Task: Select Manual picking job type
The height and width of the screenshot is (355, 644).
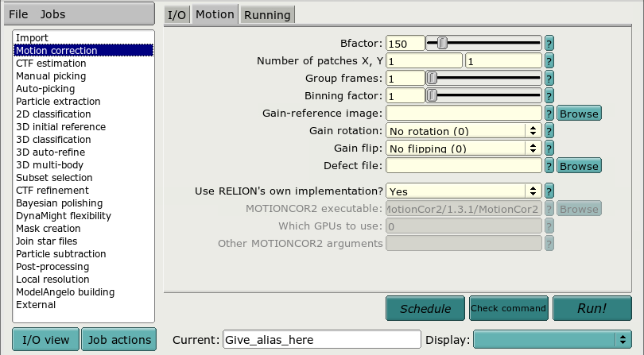Action: pos(83,76)
